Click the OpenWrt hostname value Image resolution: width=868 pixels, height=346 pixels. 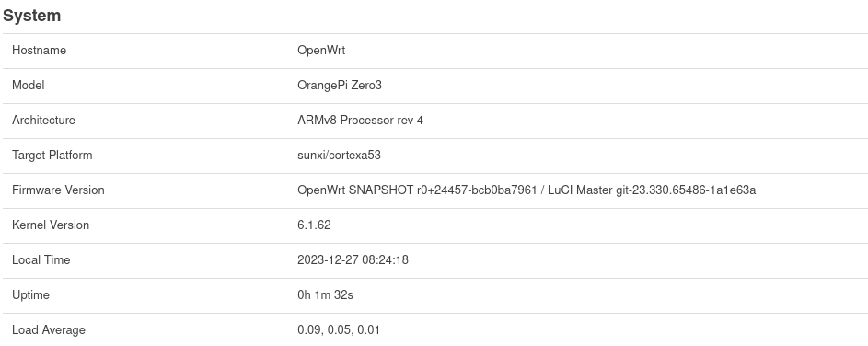pyautogui.click(x=321, y=51)
